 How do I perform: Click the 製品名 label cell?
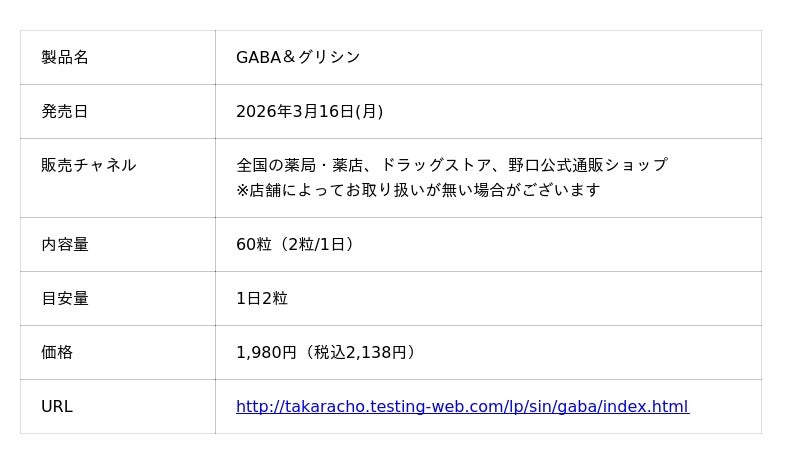click(x=65, y=58)
